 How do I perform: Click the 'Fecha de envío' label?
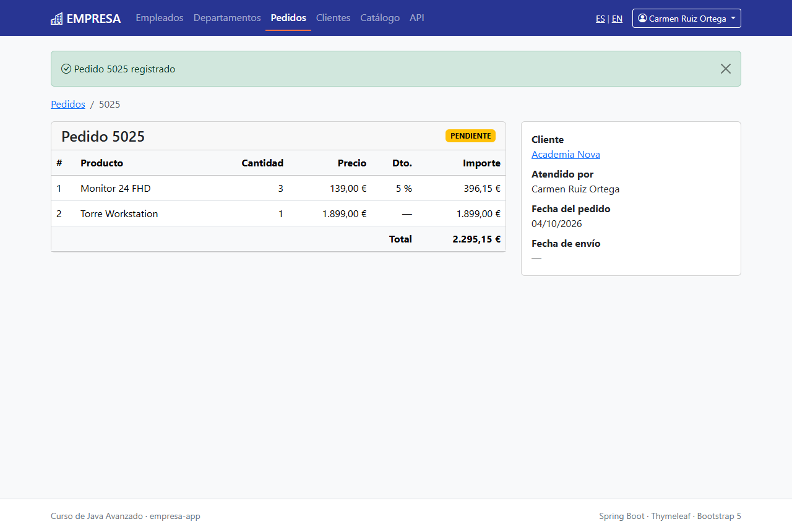(566, 244)
